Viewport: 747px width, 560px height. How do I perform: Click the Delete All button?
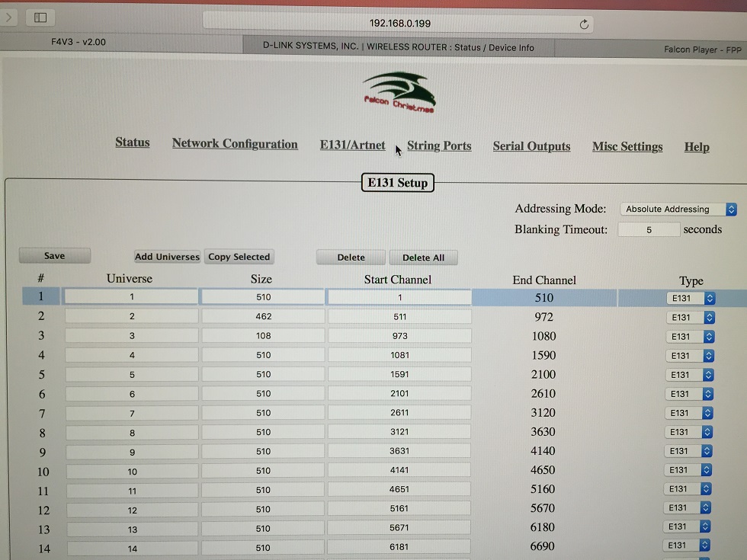coord(423,258)
